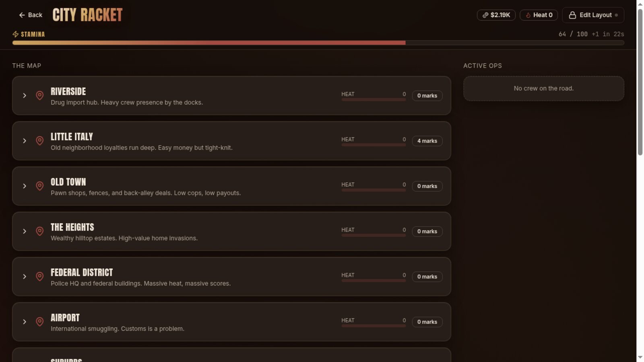Screen dimensions: 644x362
Task: Click Airport's 0 marks badge
Action: coord(427,322)
